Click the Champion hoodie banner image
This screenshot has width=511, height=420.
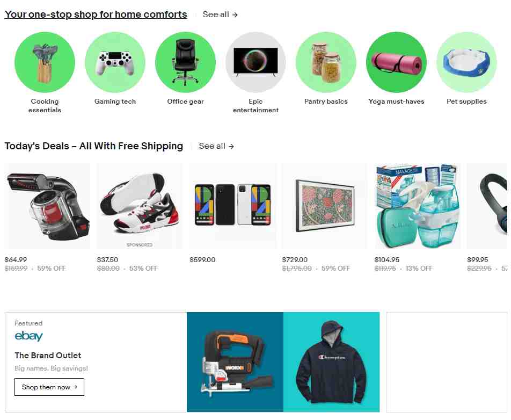point(331,362)
